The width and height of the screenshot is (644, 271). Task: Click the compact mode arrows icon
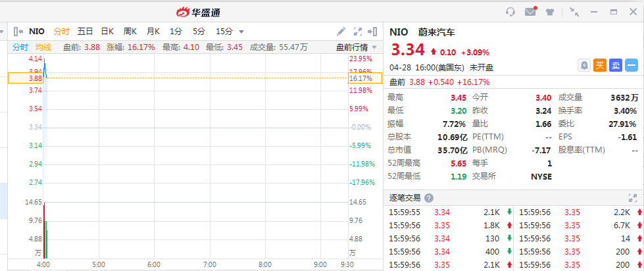(x=574, y=12)
